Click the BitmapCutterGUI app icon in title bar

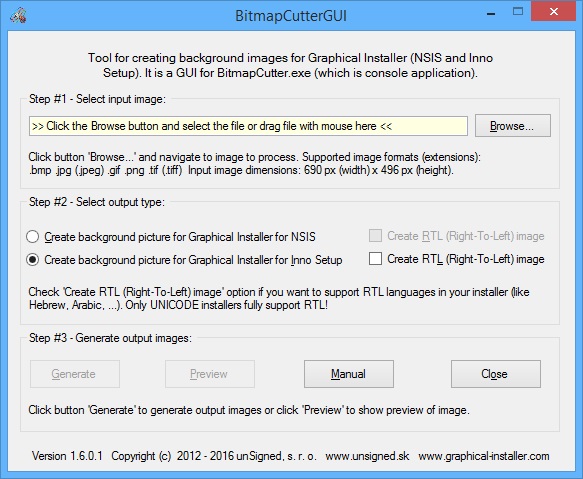tap(18, 15)
